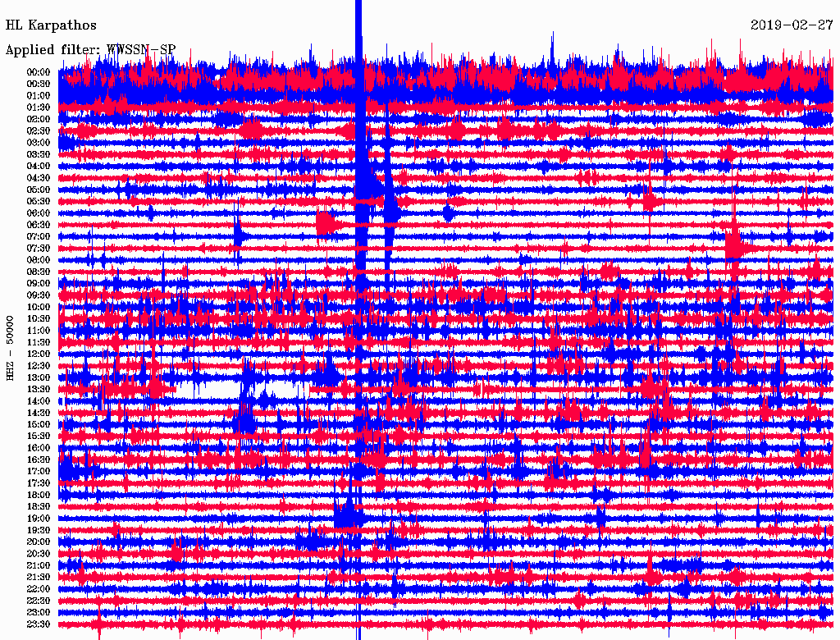Select the 01:30 time label
Screen dimensions: 840x640
[x=39, y=107]
